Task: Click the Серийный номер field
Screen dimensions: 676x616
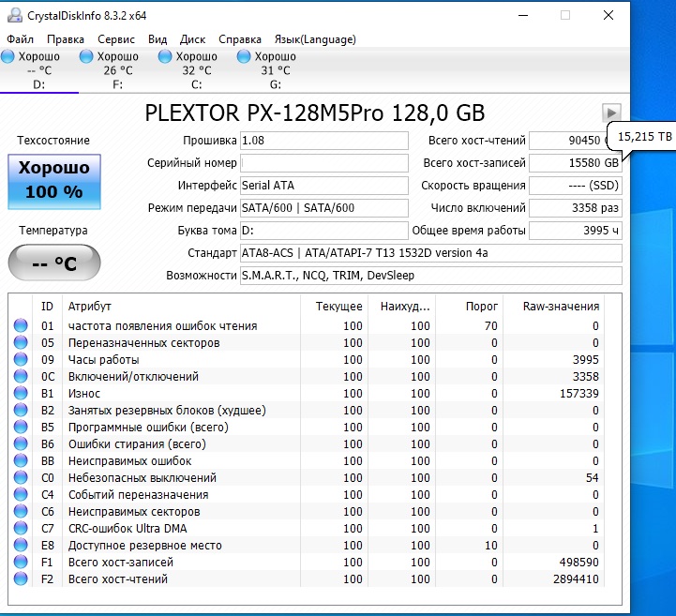Action: point(323,163)
